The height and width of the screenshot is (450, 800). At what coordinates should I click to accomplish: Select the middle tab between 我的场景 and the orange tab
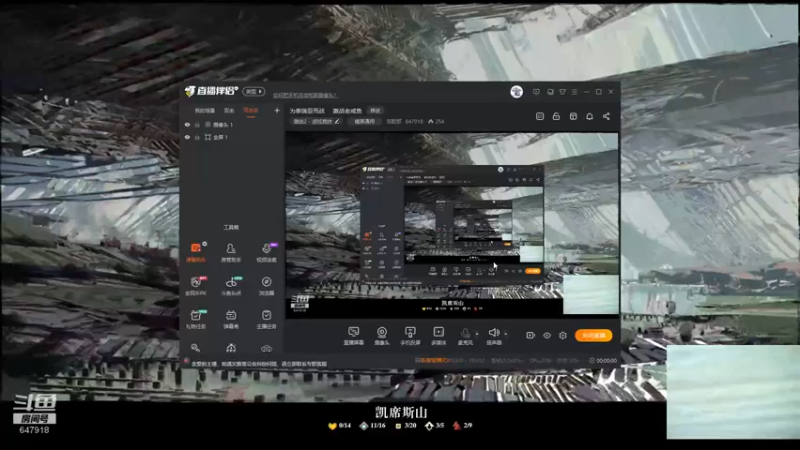[229, 110]
